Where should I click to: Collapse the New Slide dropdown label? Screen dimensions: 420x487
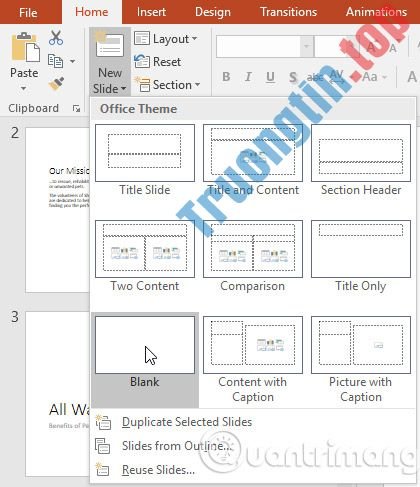pos(110,81)
